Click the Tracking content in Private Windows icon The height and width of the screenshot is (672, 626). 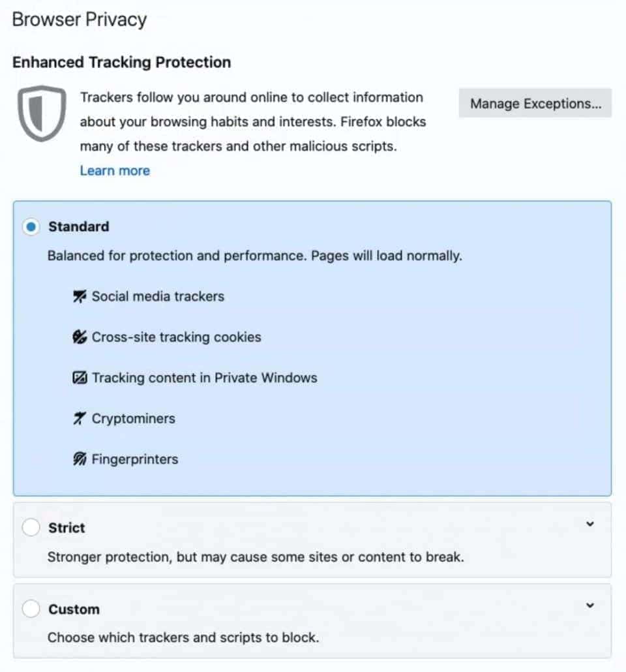click(x=80, y=377)
